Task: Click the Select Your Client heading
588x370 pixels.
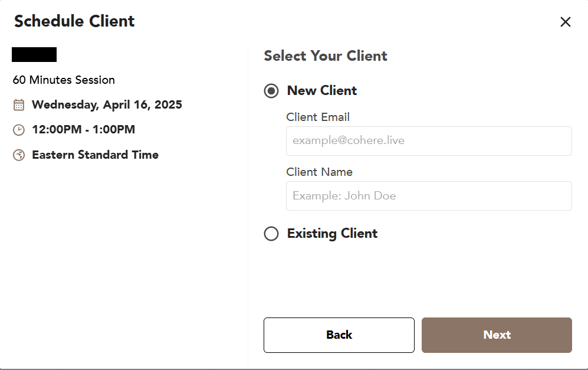Action: point(326,56)
